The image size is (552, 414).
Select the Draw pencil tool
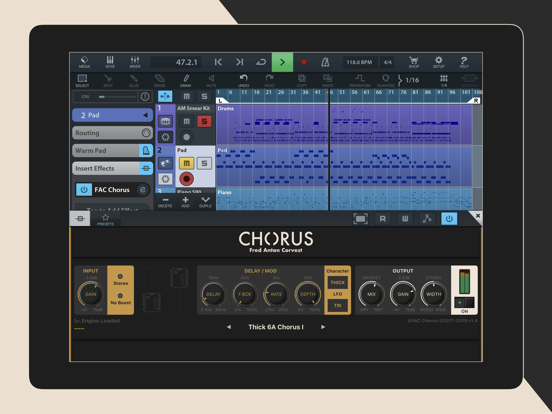[x=186, y=80]
